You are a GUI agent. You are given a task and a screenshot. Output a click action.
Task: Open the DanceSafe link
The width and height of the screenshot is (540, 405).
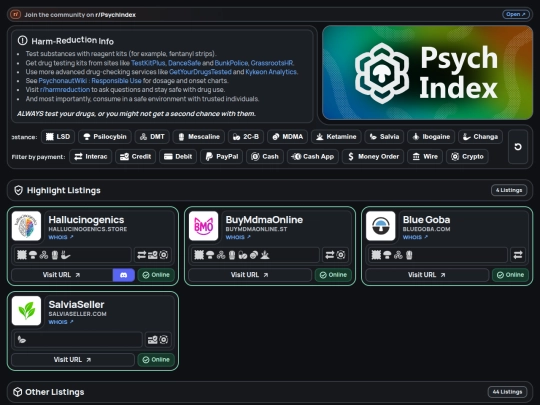tap(184, 63)
